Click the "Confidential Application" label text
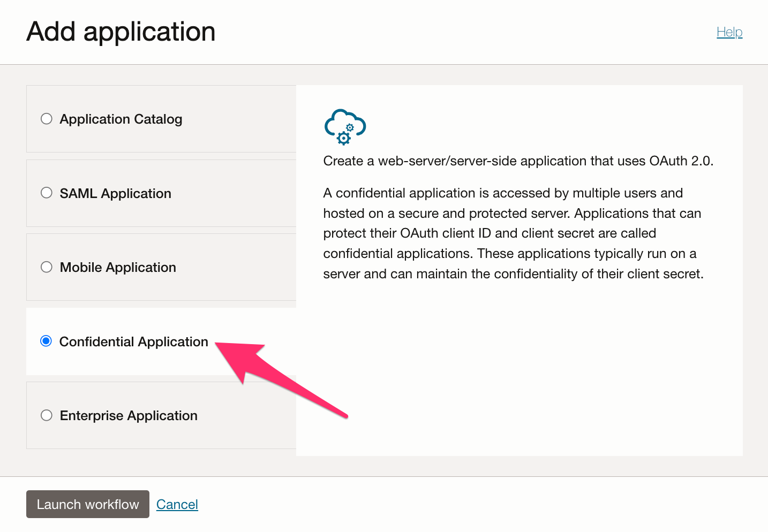The width and height of the screenshot is (768, 532). [x=133, y=341]
